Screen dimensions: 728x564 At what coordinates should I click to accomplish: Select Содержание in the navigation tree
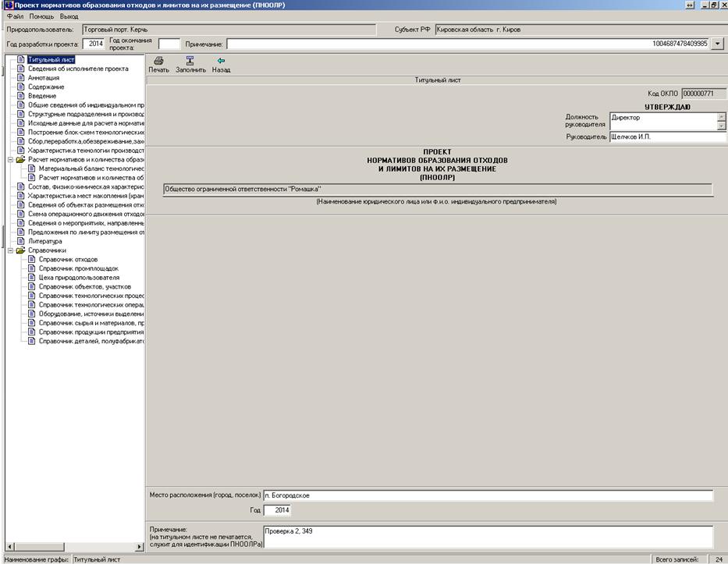(x=46, y=87)
